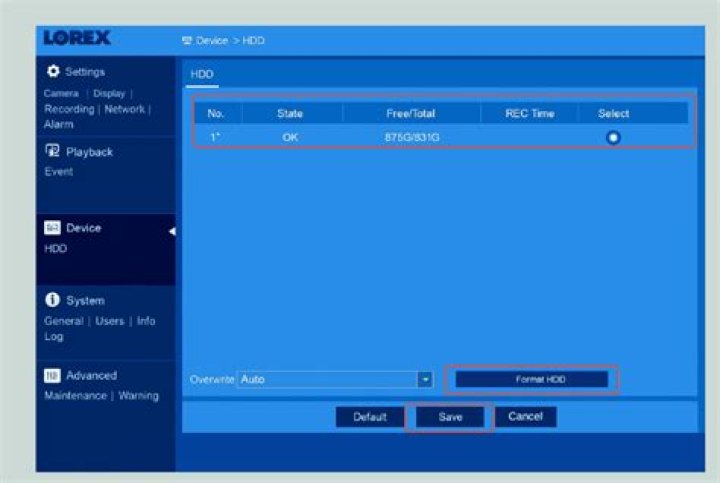The image size is (720, 483).
Task: Click the Save button
Action: click(x=450, y=417)
